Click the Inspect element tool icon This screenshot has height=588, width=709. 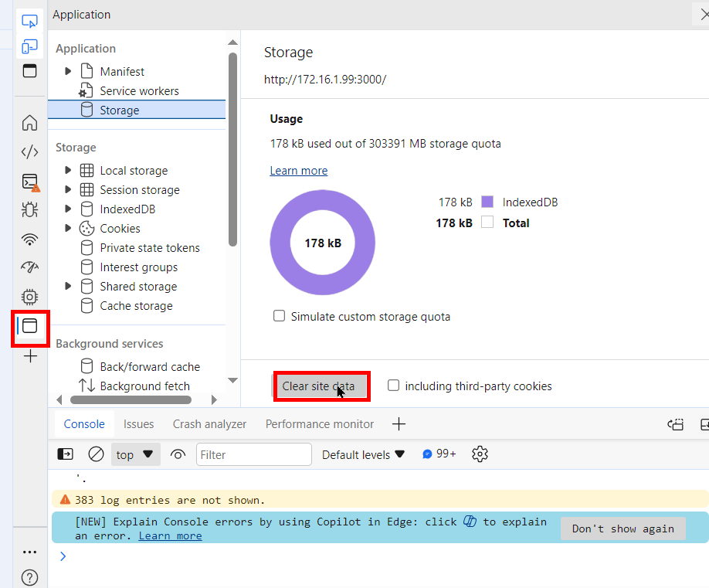tap(29, 21)
